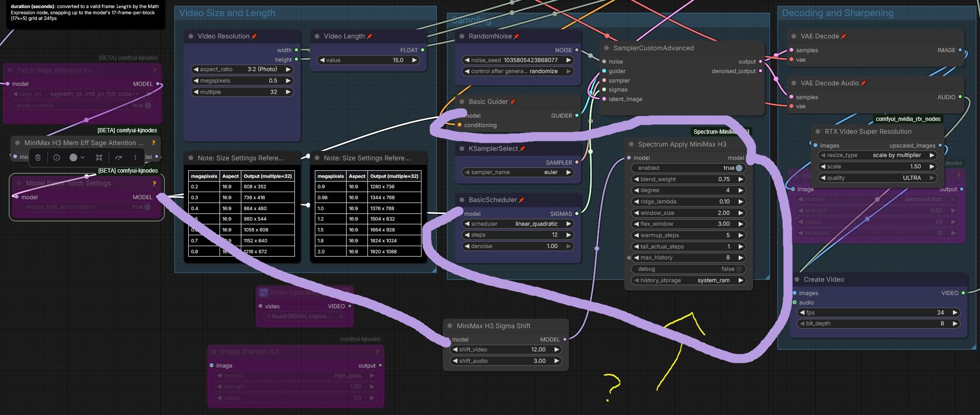
Task: Open help for MiniMax H3 Mem Eff node
Action: [154, 143]
